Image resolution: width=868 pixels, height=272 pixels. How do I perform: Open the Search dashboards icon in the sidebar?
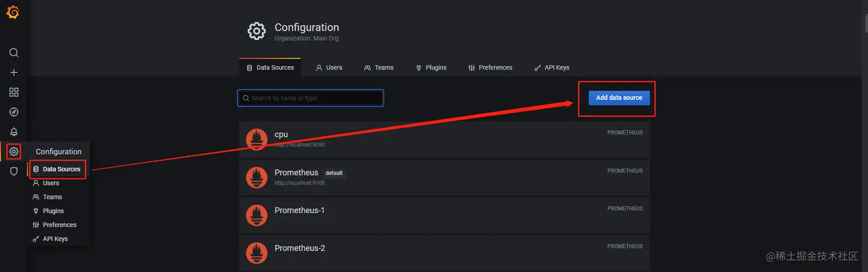pos(14,53)
